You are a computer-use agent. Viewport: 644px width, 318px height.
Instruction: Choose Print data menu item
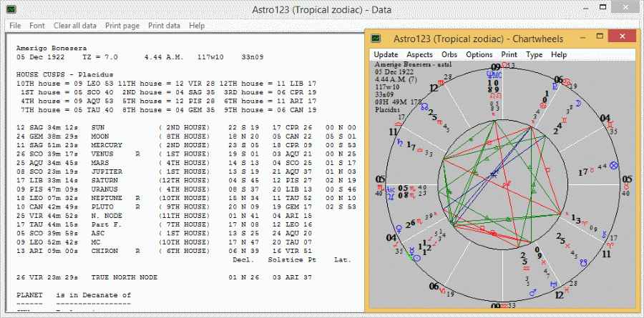click(x=164, y=26)
